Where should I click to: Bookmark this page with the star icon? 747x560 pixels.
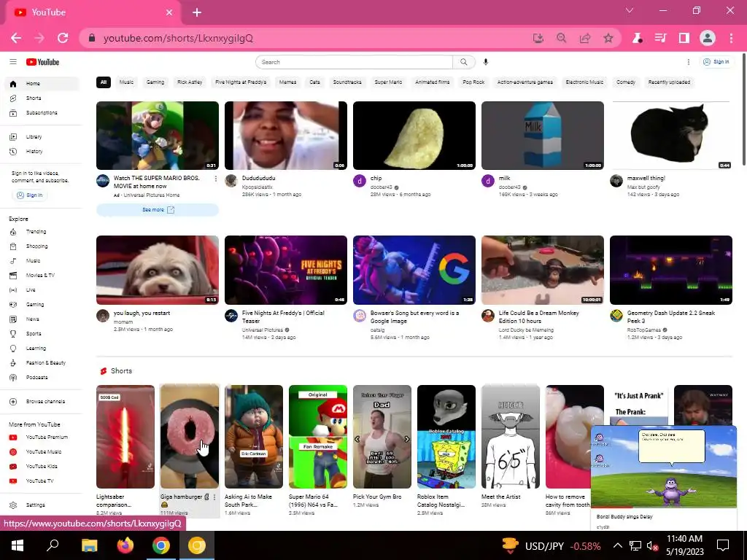(x=608, y=38)
